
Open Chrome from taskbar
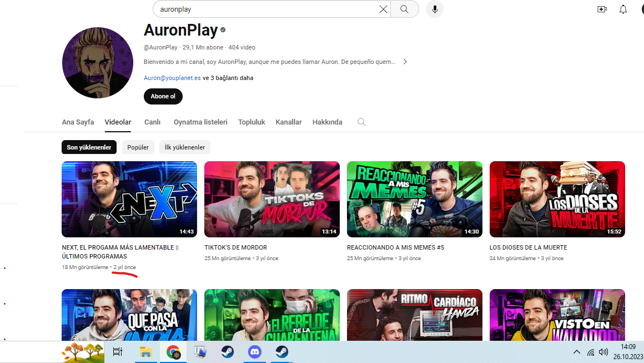click(x=173, y=352)
